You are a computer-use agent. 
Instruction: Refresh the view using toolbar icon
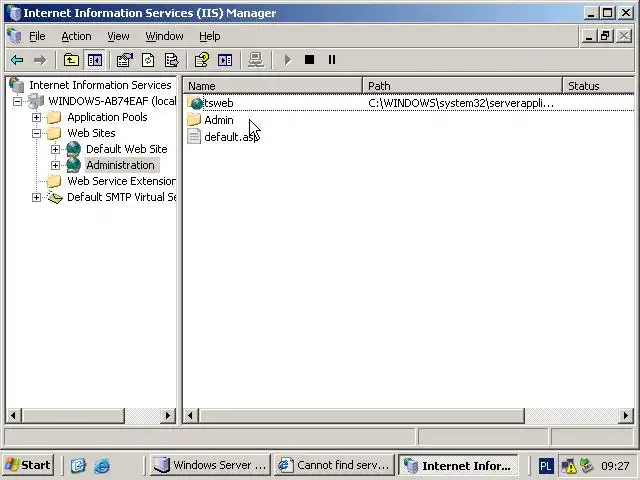click(x=148, y=60)
